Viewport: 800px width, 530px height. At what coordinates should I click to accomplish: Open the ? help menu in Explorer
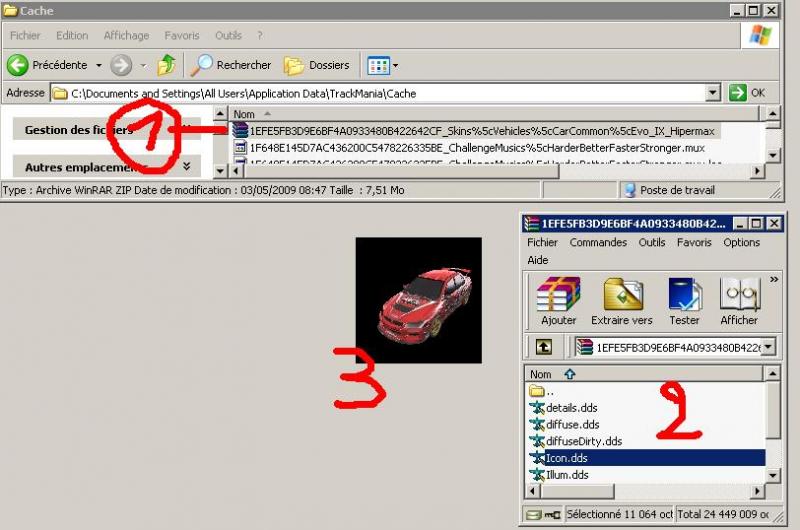point(260,35)
